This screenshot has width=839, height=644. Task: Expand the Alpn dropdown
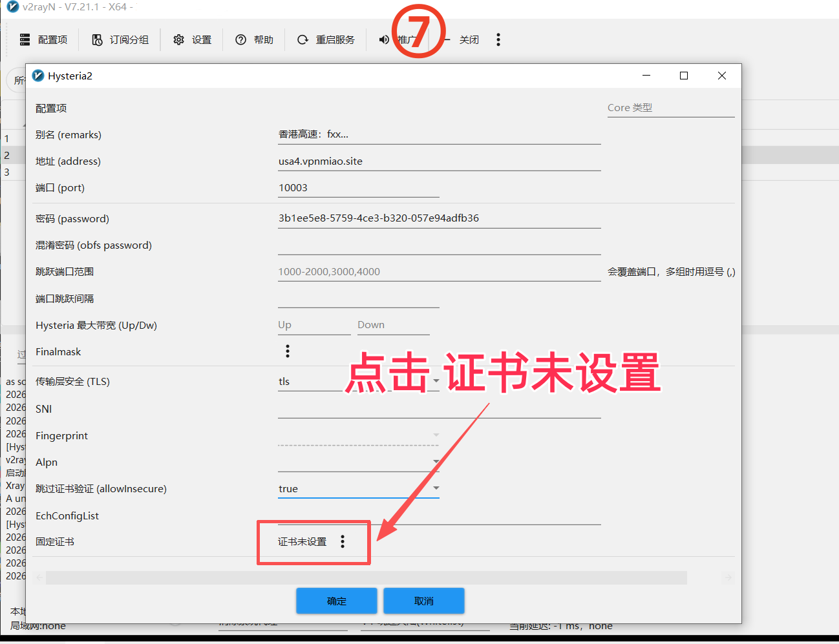pos(436,461)
